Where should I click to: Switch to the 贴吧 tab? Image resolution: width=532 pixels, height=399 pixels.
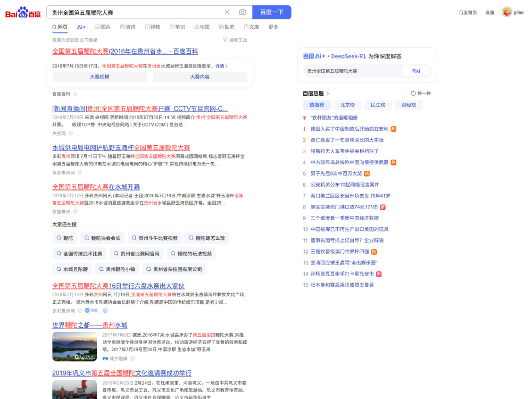227,27
